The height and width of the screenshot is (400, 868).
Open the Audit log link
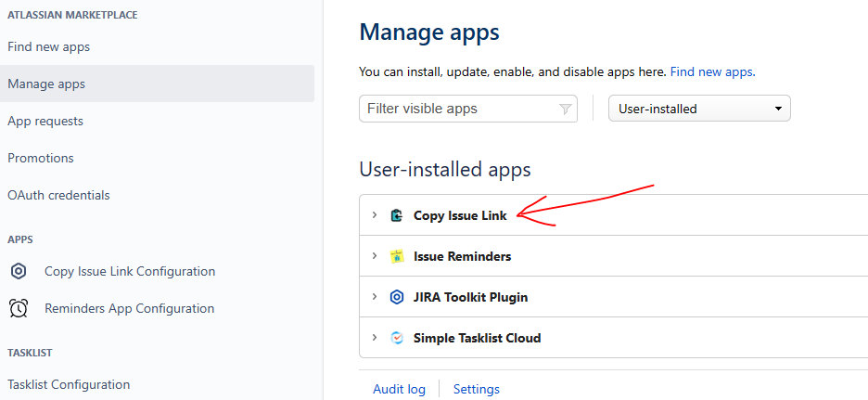click(399, 389)
